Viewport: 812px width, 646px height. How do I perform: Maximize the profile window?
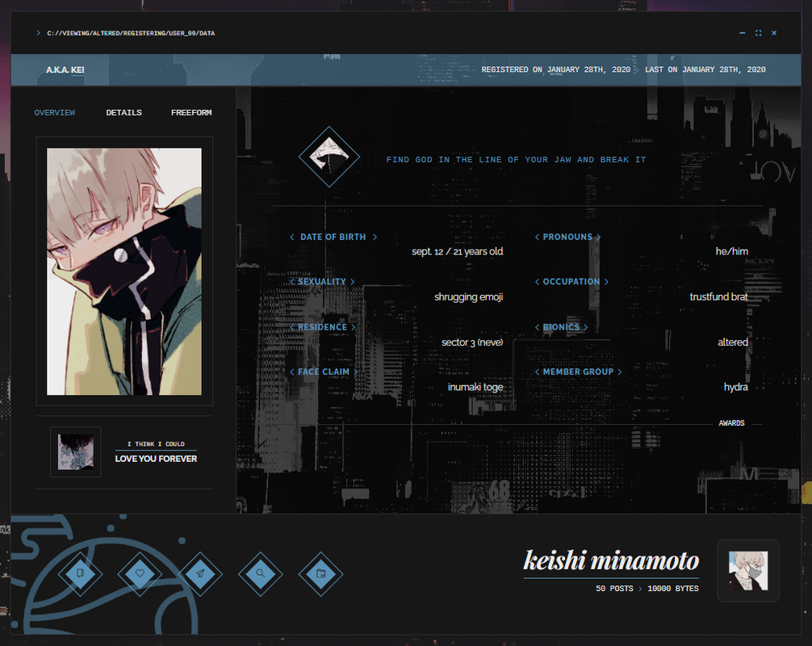point(758,33)
